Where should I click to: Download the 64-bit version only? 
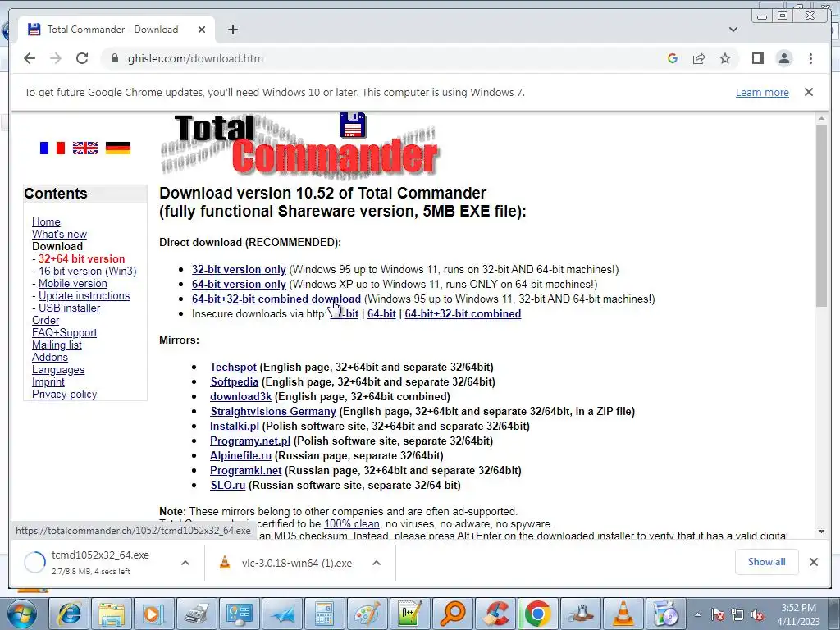(239, 284)
